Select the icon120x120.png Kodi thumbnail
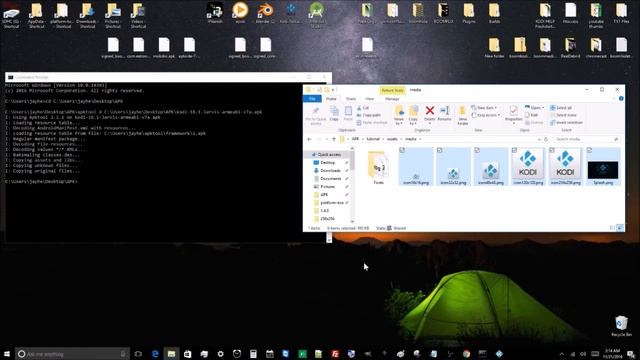640x360 pixels. pos(528,164)
